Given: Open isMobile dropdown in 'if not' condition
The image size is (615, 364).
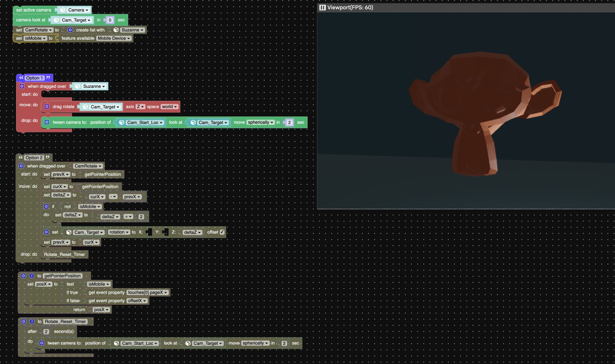Looking at the screenshot, I should (90, 207).
